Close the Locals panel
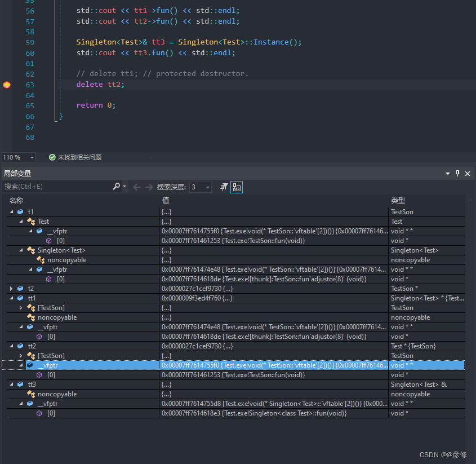476x464 pixels. click(468, 174)
